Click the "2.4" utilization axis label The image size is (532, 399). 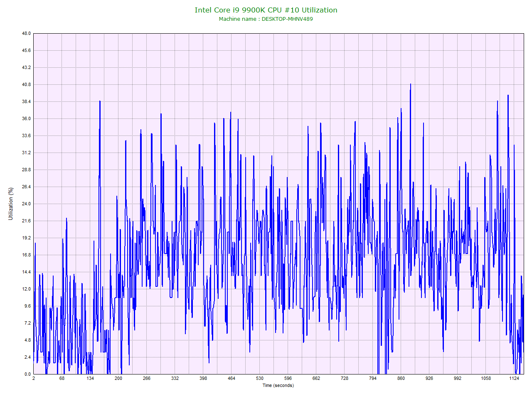tap(27, 357)
